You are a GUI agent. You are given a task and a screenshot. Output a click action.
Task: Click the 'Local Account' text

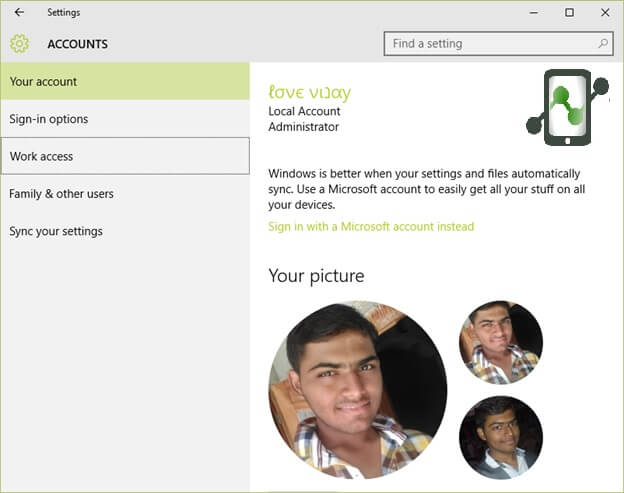304,111
